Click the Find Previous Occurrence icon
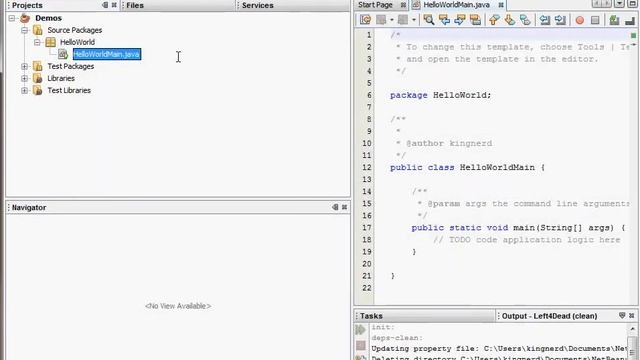The height and width of the screenshot is (360, 640). pyautogui.click(x=444, y=20)
